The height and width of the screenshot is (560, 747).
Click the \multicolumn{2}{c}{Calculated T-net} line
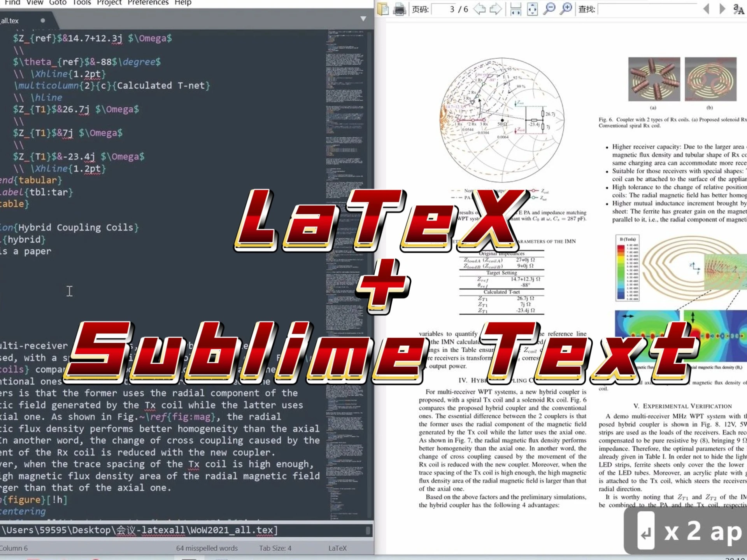tap(112, 86)
